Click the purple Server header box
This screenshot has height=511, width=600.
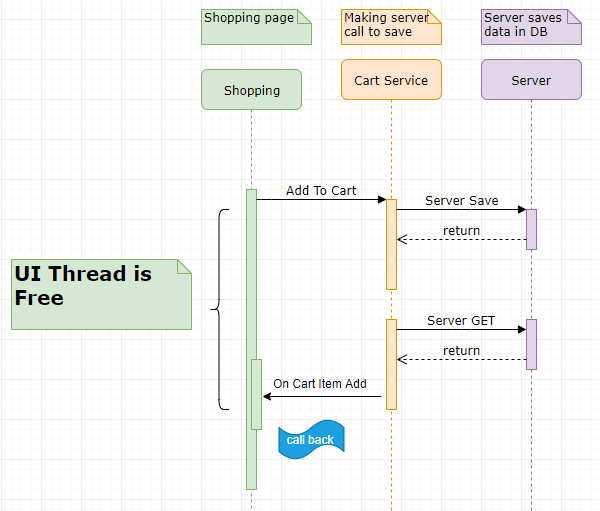[531, 80]
